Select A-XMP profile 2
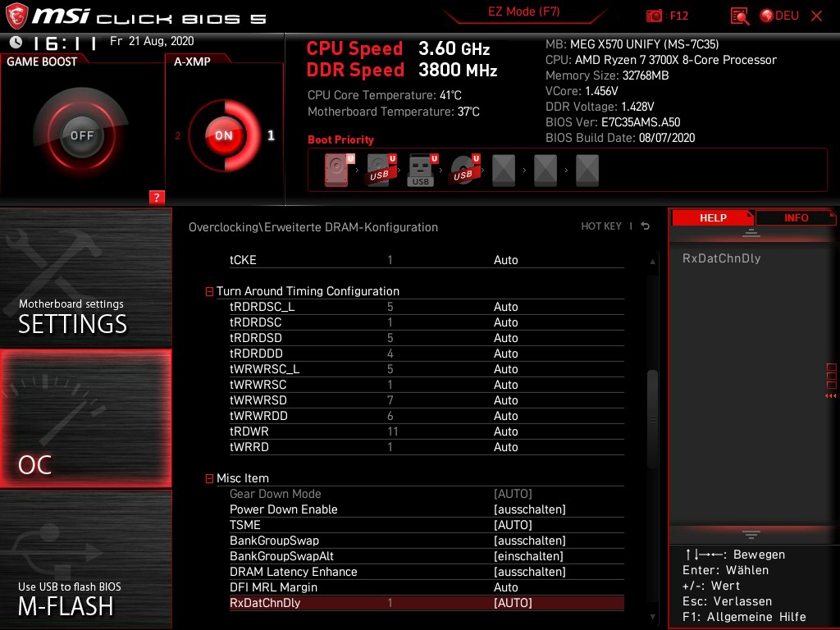The width and height of the screenshot is (840, 630). click(177, 135)
